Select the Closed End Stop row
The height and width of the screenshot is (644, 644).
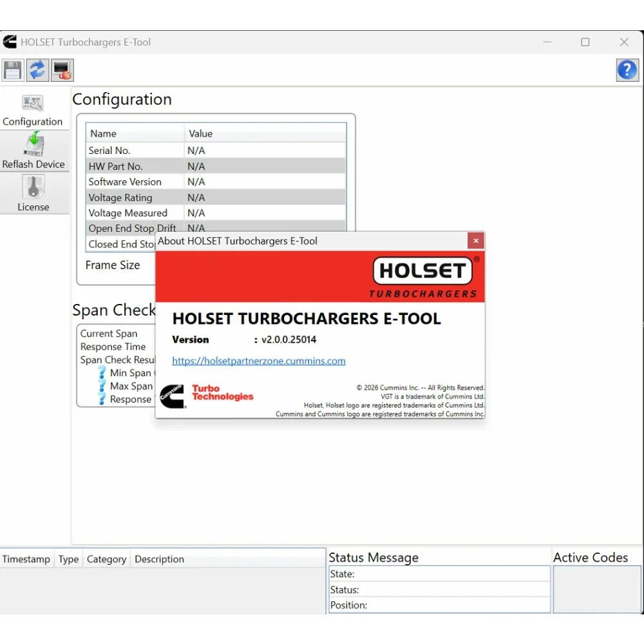point(121,244)
